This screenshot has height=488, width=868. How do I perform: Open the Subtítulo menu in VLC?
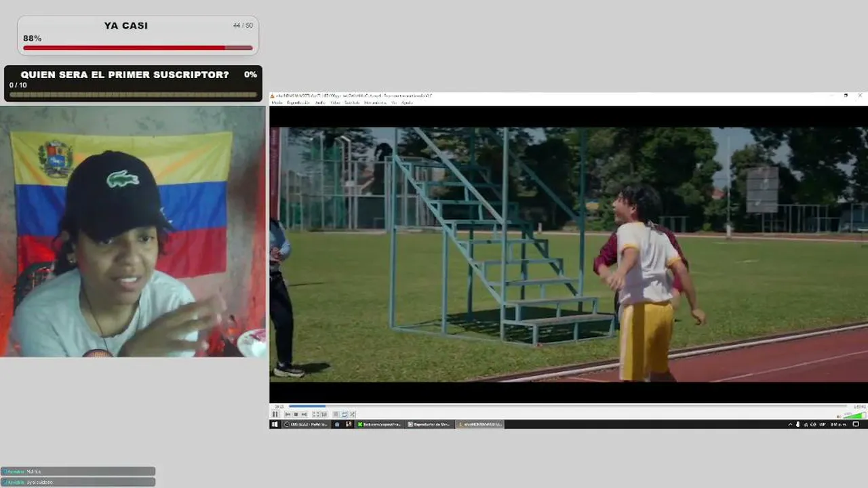click(x=352, y=102)
